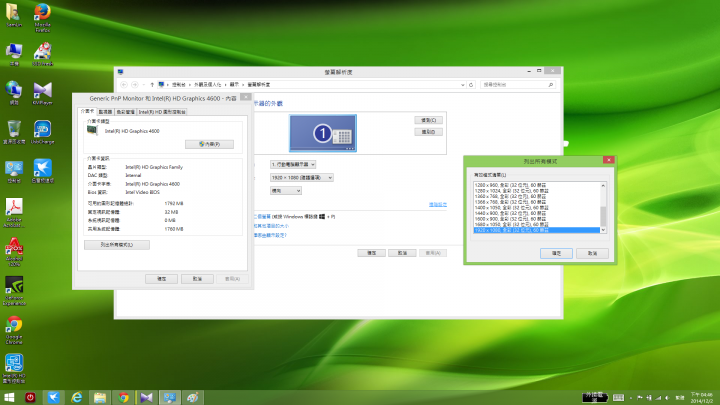Screen dimensions: 720x405
Task: Select the Control Panel desktop icon
Action: 14,171
